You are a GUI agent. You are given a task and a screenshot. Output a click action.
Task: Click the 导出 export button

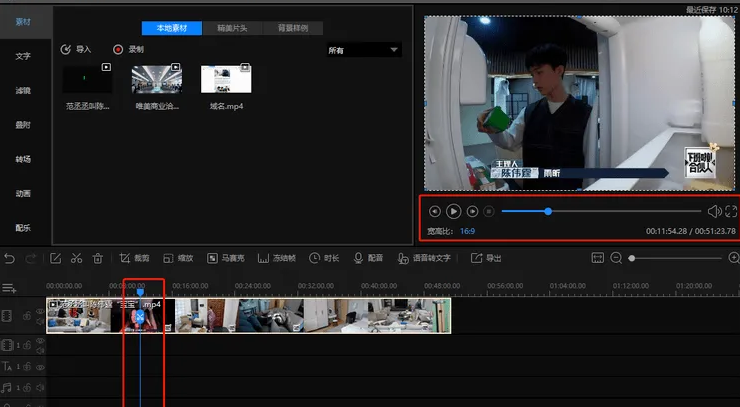(486, 258)
